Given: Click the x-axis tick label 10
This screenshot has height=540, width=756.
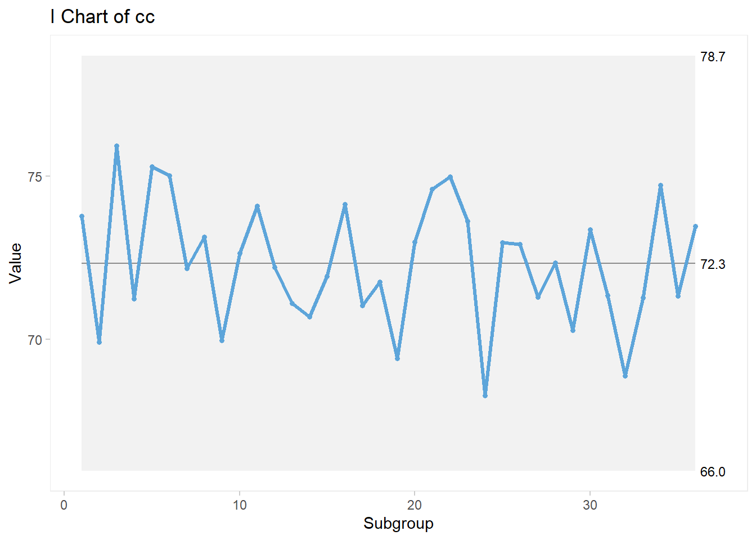Looking at the screenshot, I should tap(240, 505).
